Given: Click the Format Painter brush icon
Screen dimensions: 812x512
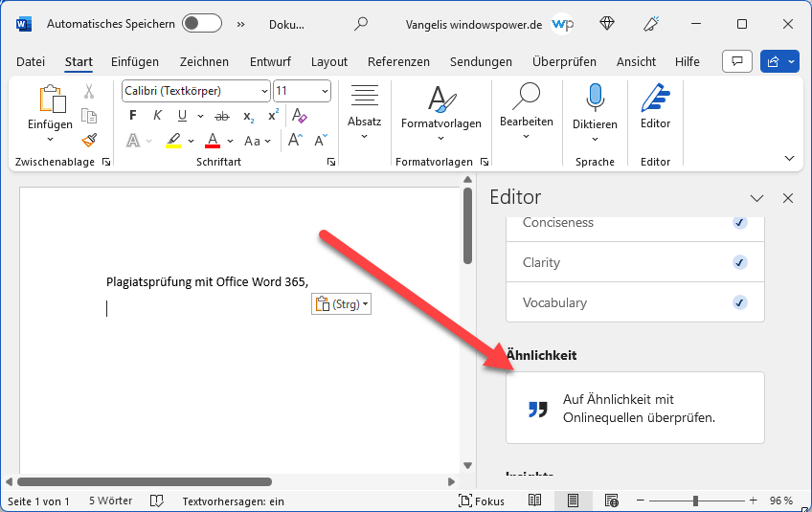Looking at the screenshot, I should (89, 140).
